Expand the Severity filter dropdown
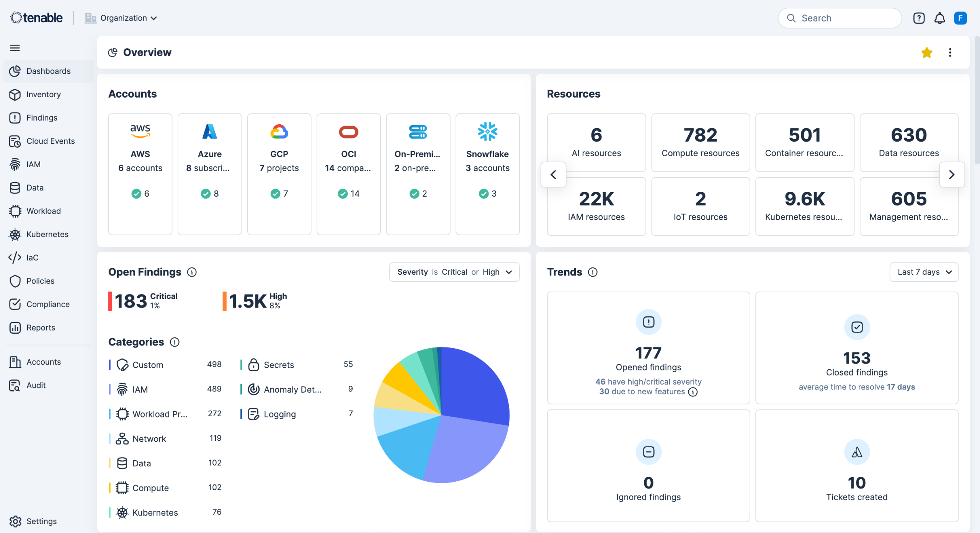This screenshot has width=980, height=533. pos(454,272)
